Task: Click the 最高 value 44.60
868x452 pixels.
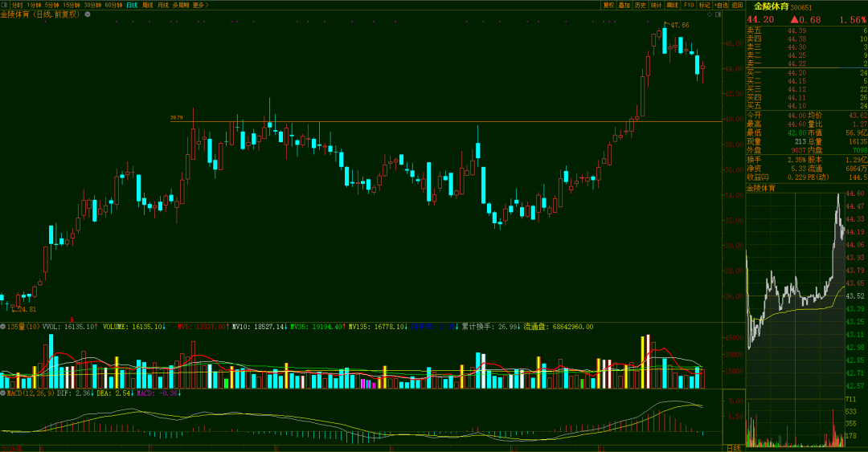Action: (x=796, y=124)
